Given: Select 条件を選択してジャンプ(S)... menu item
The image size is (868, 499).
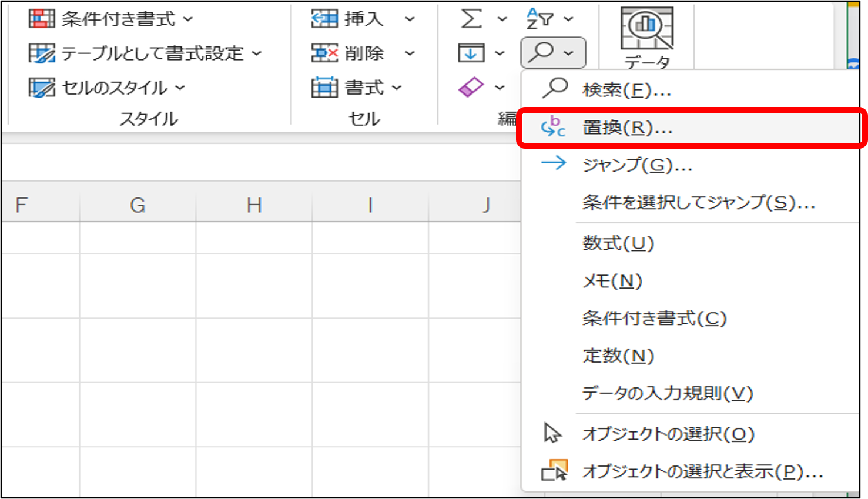Looking at the screenshot, I should (x=690, y=203).
